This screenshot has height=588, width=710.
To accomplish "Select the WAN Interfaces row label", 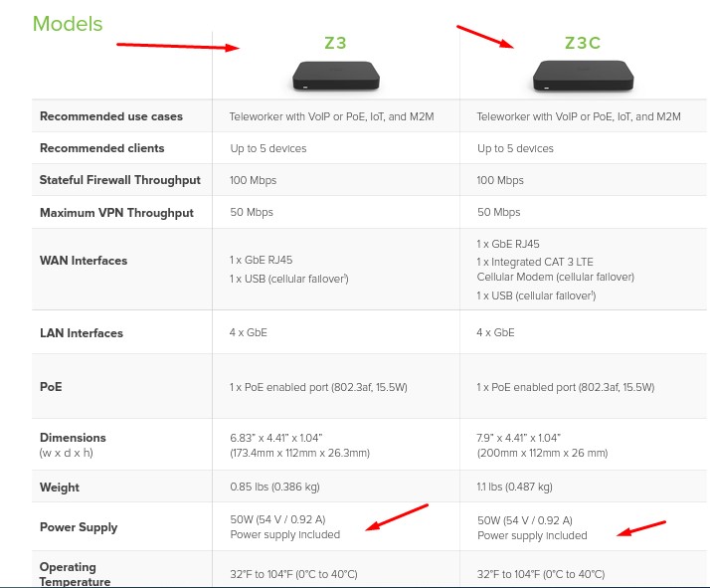I will (84, 261).
